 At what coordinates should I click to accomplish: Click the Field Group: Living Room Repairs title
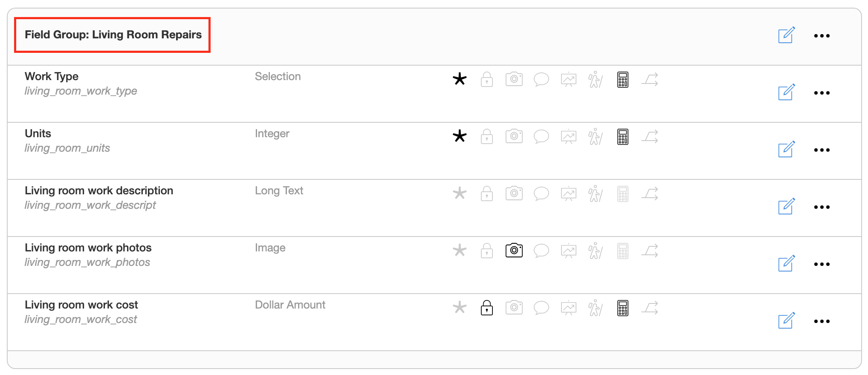tap(113, 35)
